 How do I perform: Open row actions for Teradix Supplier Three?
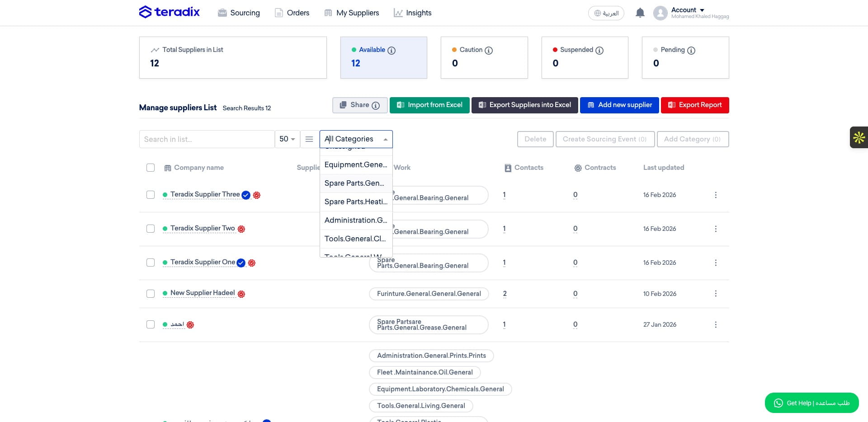[x=716, y=195]
